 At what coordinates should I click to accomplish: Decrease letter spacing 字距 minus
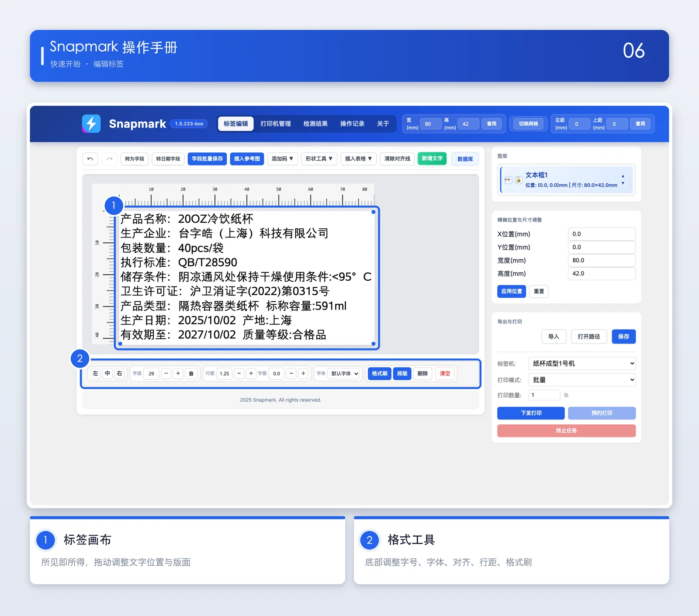tap(291, 374)
